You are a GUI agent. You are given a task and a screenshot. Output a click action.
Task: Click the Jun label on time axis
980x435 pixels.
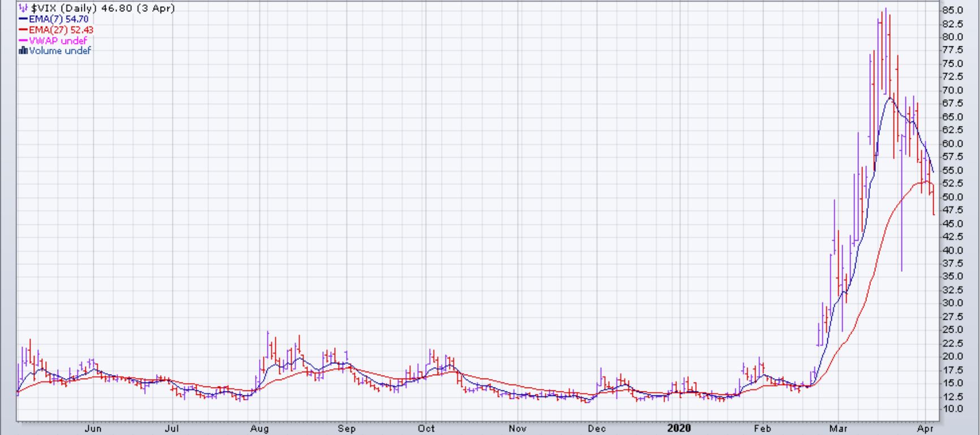coord(93,429)
